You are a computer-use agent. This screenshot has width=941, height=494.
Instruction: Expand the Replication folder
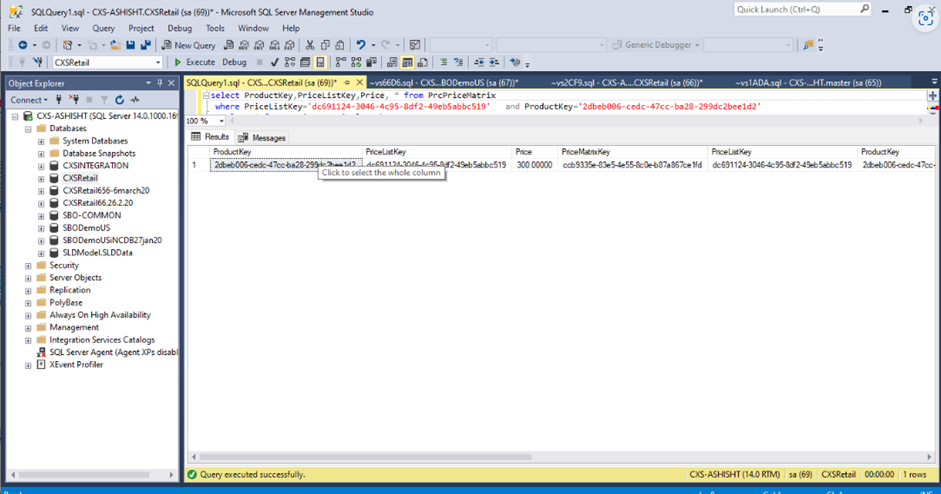click(x=28, y=291)
